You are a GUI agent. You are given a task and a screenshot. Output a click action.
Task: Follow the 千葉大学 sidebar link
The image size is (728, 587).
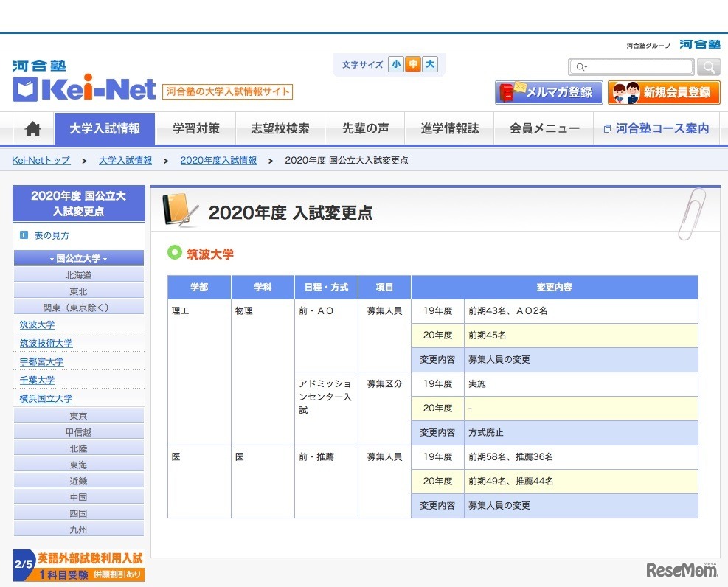[37, 380]
